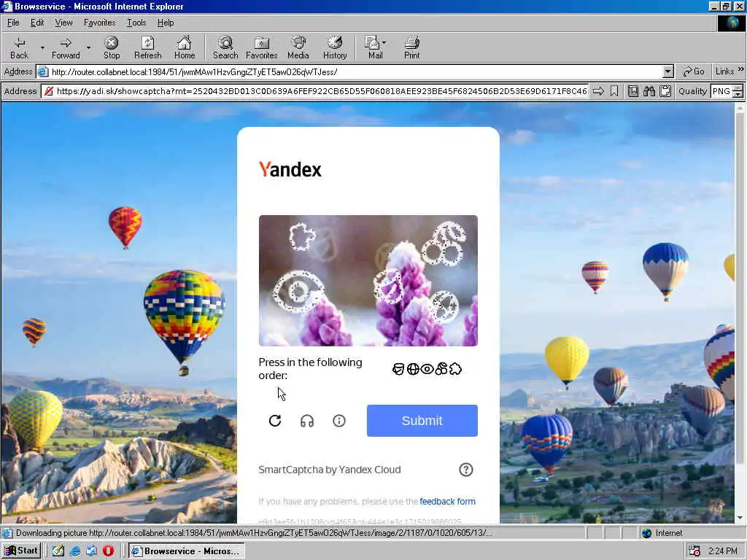The height and width of the screenshot is (560, 747).
Task: Launch the Opera quick launch icon
Action: coord(108,551)
